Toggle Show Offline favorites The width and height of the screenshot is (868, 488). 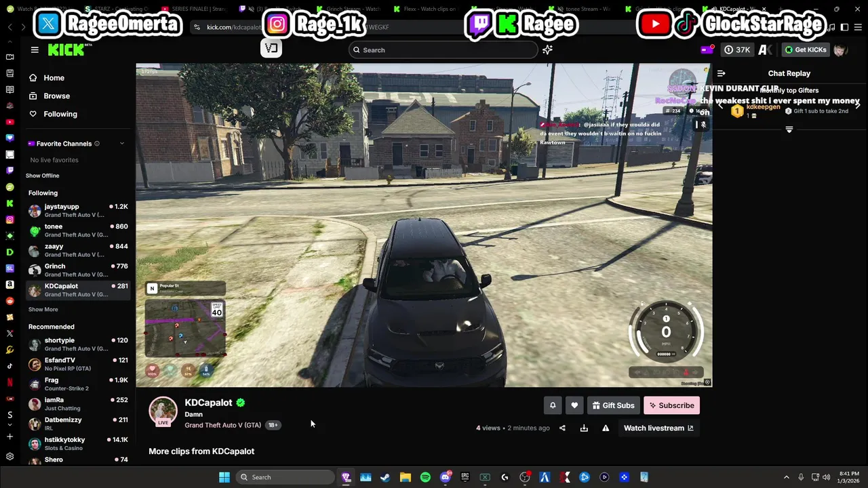[x=43, y=176]
